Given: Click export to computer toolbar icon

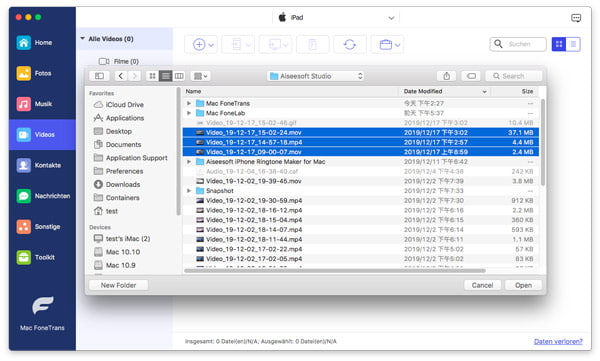Looking at the screenshot, I should 275,44.
